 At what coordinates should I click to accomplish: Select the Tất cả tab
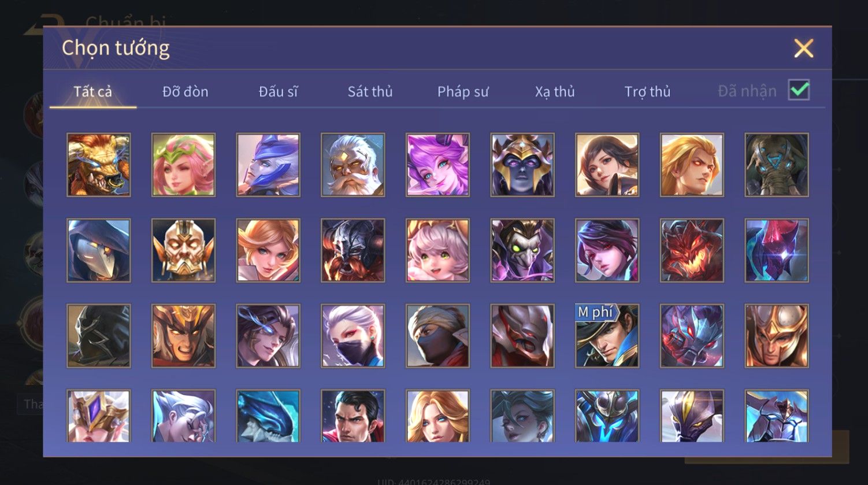click(93, 91)
